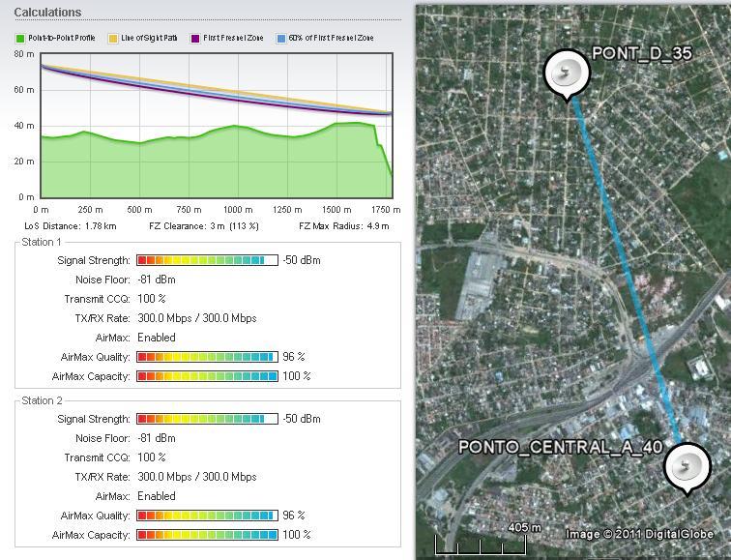Click the Image © 2011 DigitalGlobe attribution

point(640,534)
